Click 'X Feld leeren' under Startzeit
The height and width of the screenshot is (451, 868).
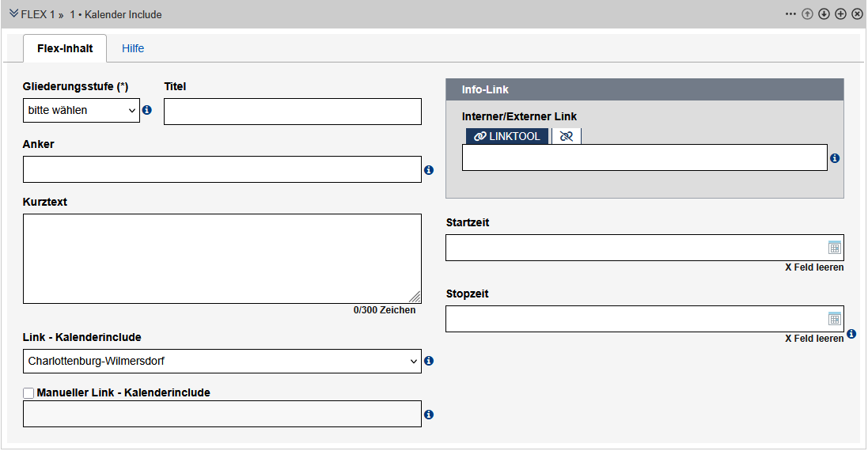pos(813,267)
